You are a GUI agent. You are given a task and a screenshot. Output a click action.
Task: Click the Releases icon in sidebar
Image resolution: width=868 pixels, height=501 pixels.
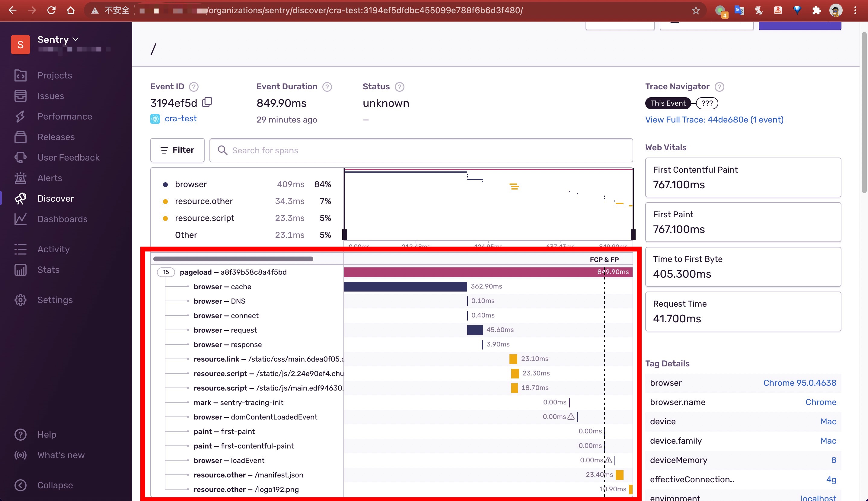[x=20, y=137]
